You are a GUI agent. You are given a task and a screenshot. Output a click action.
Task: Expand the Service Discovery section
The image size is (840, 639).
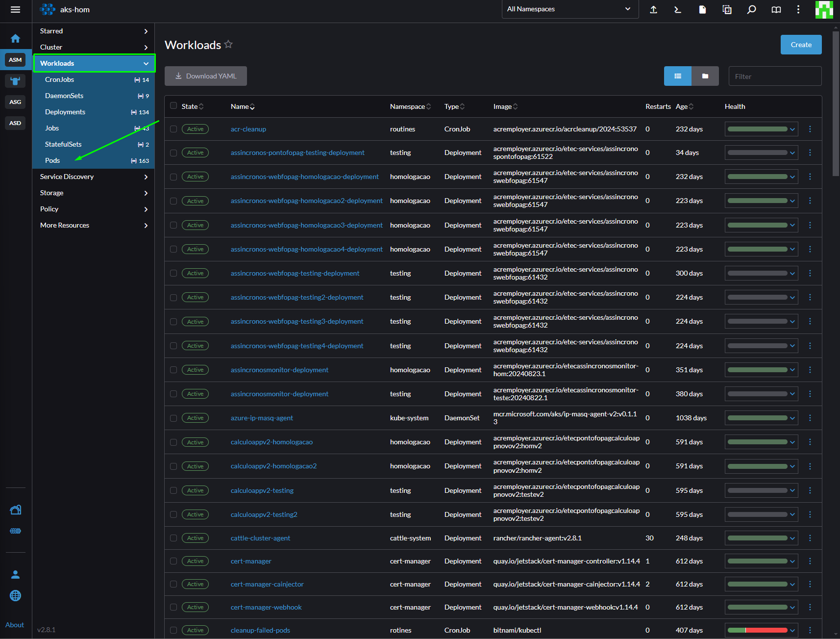coord(94,177)
